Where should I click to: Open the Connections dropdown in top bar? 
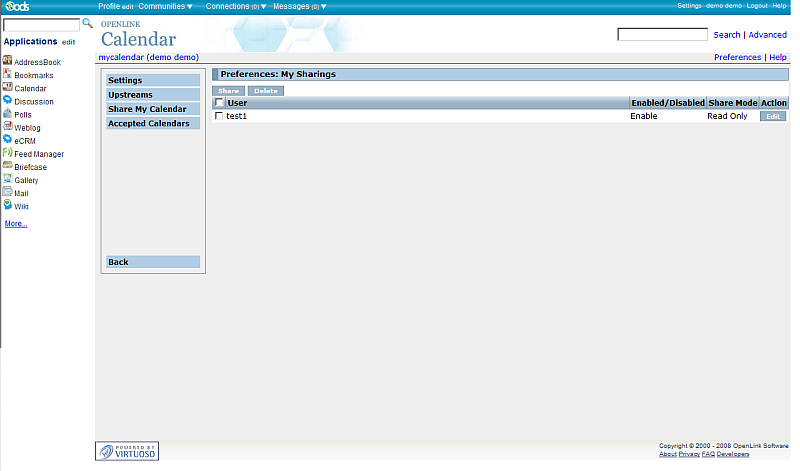[236, 6]
